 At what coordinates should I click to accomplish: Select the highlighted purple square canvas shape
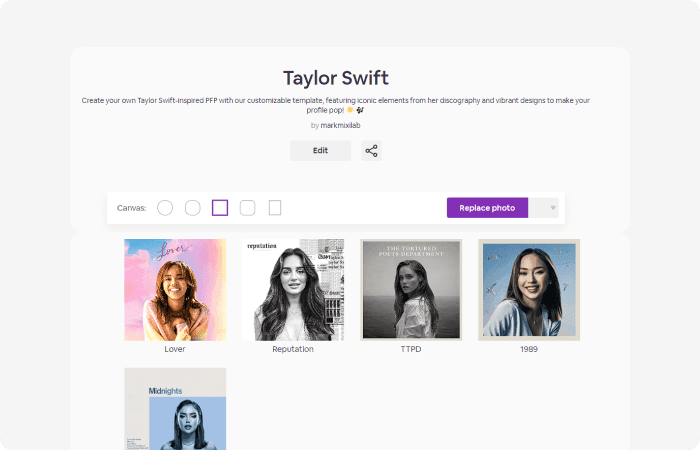click(x=220, y=208)
